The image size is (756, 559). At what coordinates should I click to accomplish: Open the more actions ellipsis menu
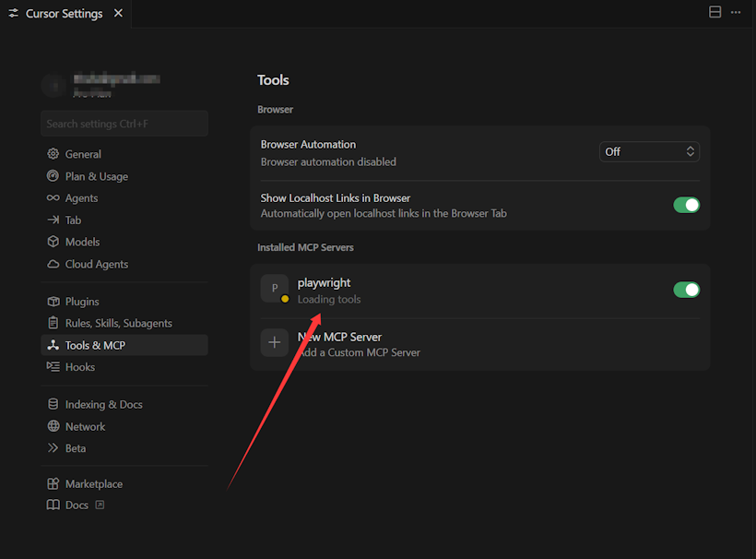pyautogui.click(x=736, y=12)
